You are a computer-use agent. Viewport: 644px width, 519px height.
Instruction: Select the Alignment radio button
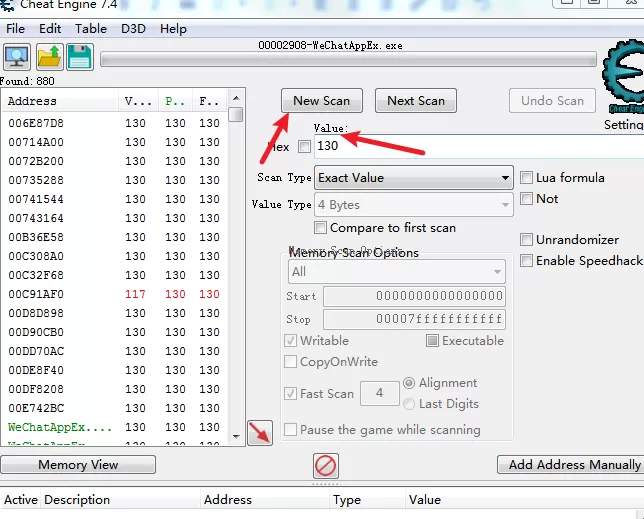409,383
